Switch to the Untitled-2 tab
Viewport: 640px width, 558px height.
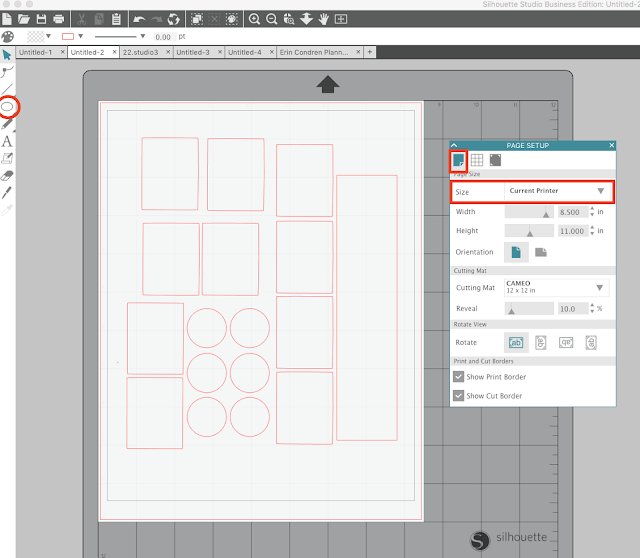coord(88,52)
